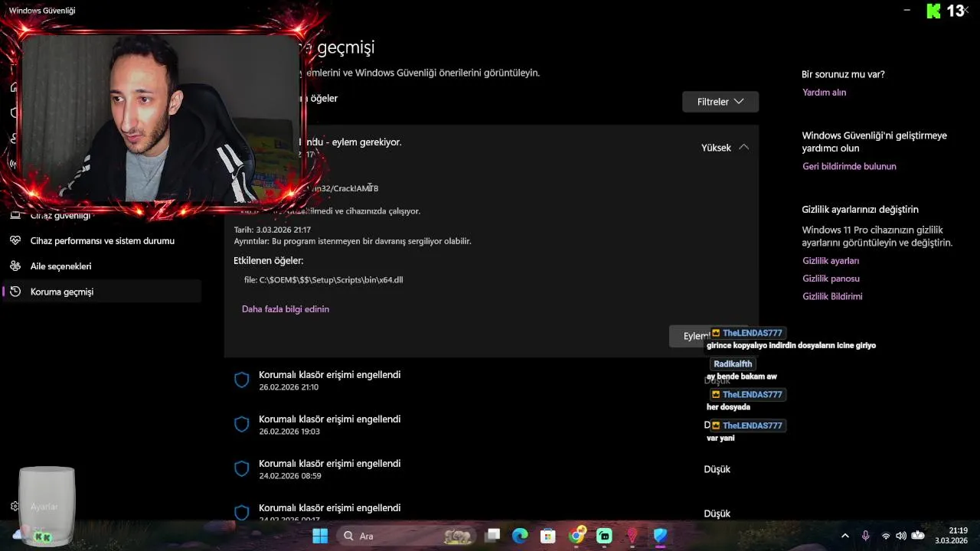The image size is (980, 551).
Task: Click Düşük label of the 24.02.2026 08:59 entry
Action: coord(717,469)
